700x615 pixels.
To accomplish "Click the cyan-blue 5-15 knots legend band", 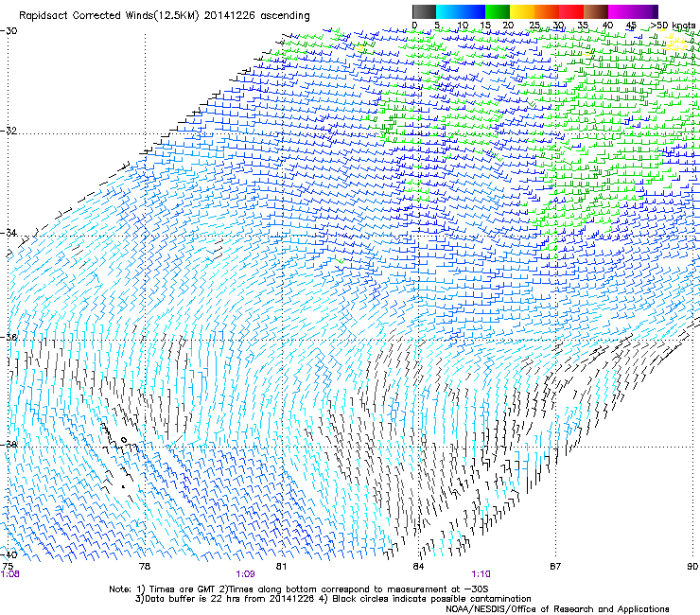I will coord(461,11).
